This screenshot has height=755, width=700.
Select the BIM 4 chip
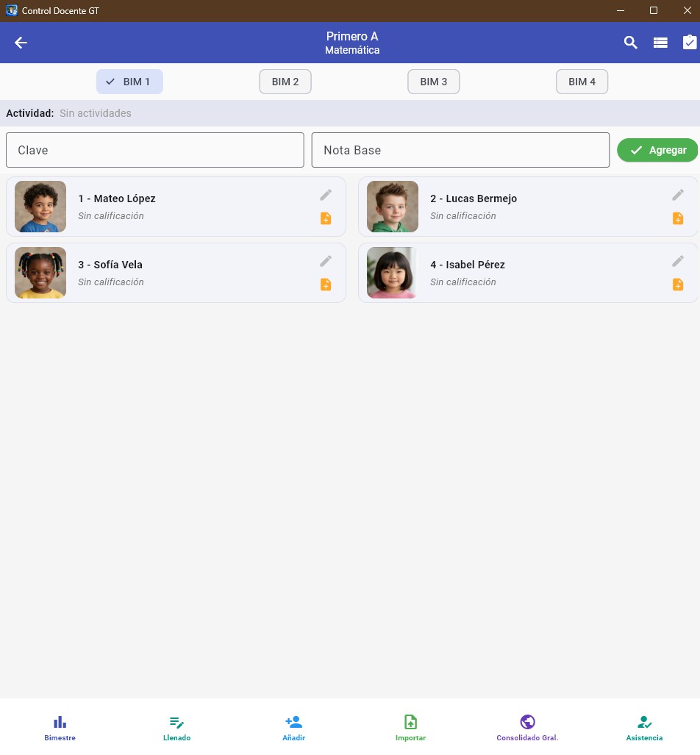pyautogui.click(x=582, y=82)
